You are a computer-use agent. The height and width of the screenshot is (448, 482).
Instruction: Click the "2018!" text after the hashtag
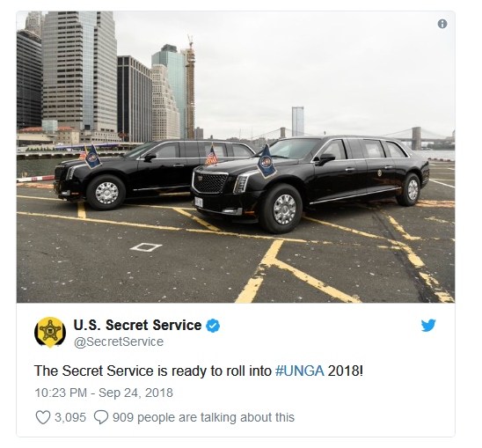pyautogui.click(x=346, y=371)
